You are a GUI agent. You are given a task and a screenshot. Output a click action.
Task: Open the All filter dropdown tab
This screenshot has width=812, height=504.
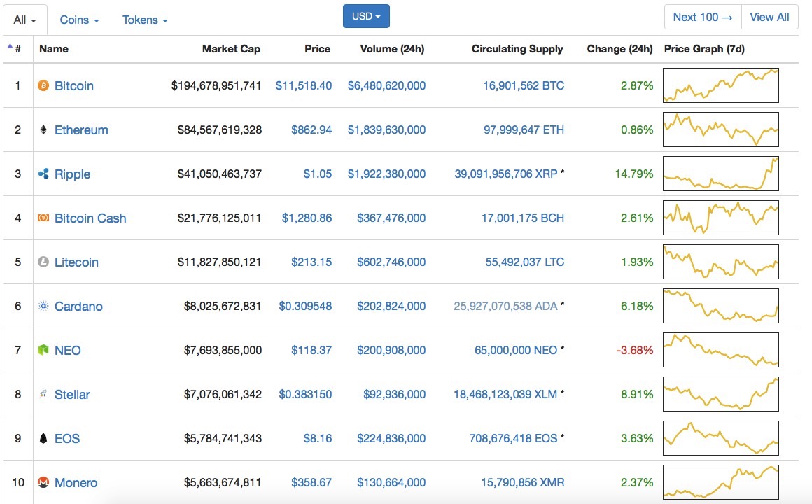(x=25, y=20)
